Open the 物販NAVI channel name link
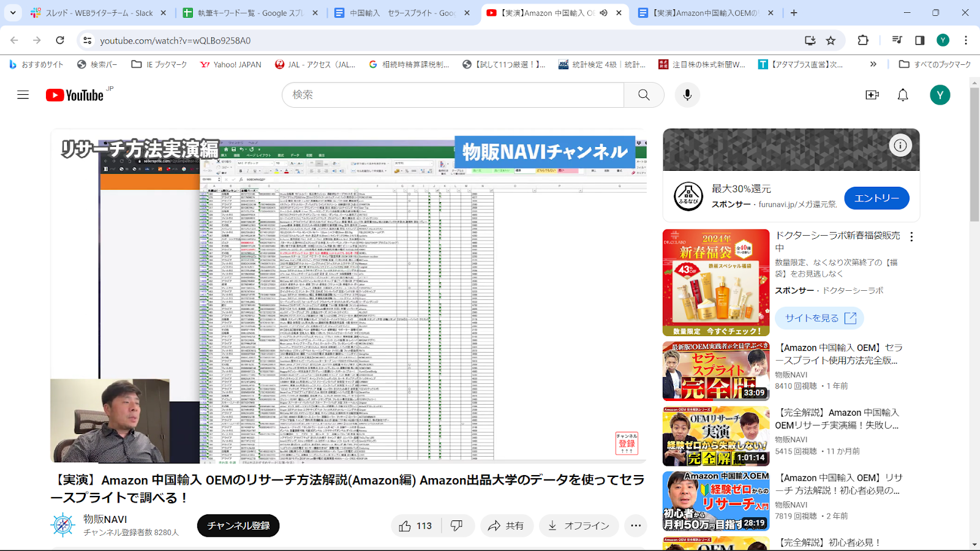980x551 pixels. pos(105,519)
